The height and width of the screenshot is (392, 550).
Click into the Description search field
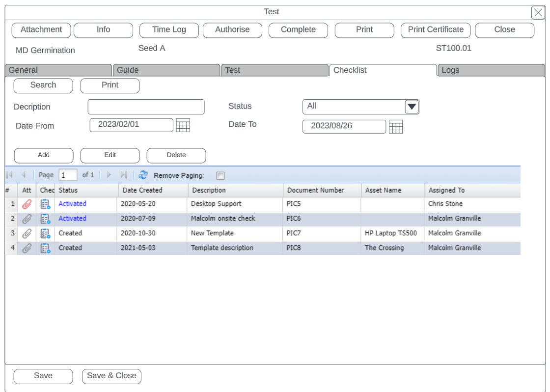pyautogui.click(x=146, y=107)
